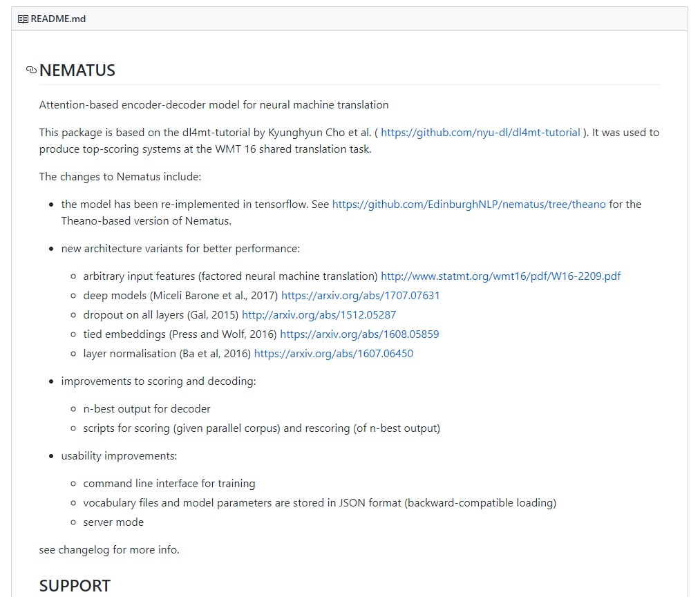Click 'see changelog for more info.' text
This screenshot has width=700, height=597.
[109, 550]
